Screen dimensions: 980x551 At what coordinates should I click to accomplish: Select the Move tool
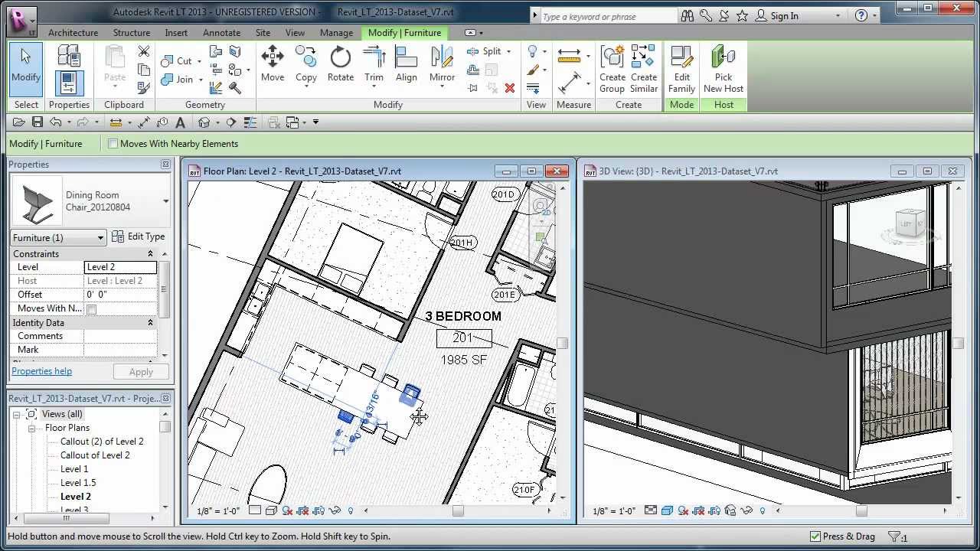click(272, 67)
